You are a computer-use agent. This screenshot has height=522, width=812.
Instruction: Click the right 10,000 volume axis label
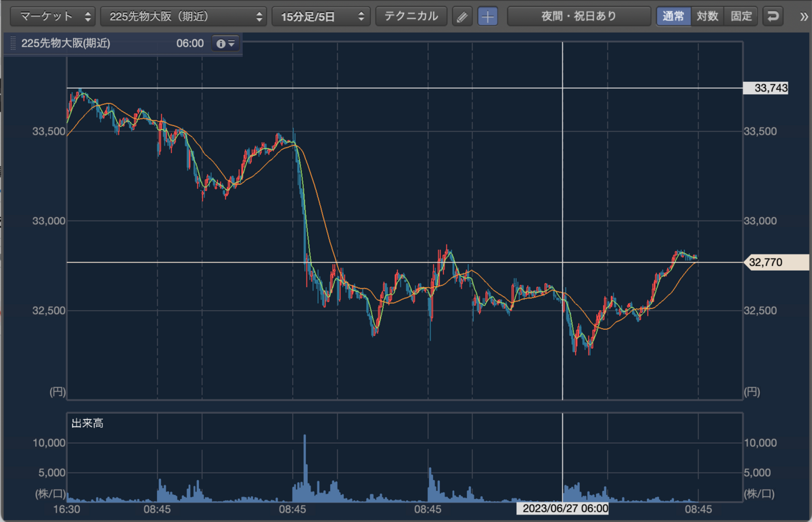760,442
